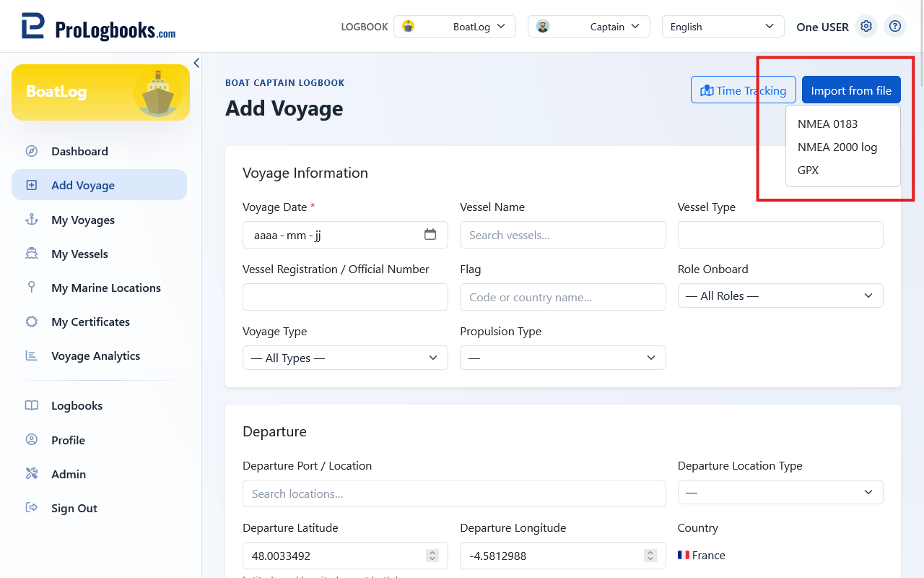Expand the Propulsion Type dropdown
This screenshot has height=578, width=924.
coord(563,358)
